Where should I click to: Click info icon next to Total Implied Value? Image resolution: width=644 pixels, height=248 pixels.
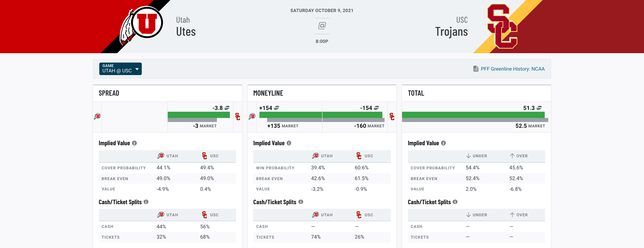(x=443, y=143)
